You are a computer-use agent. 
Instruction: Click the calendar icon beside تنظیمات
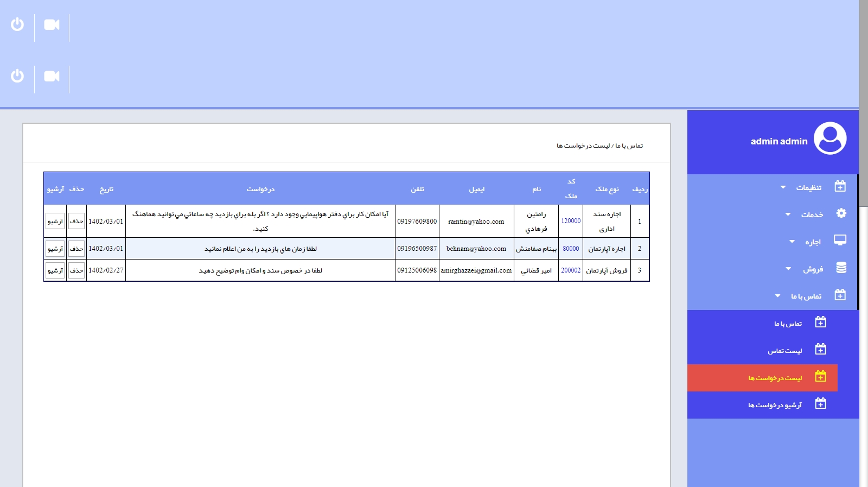(x=840, y=187)
